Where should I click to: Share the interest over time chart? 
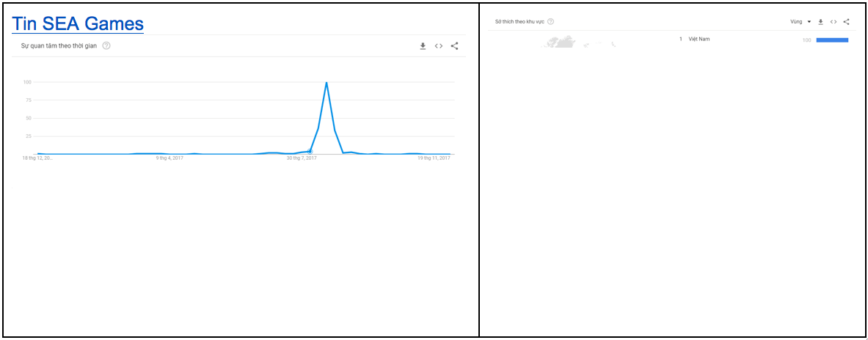tap(454, 46)
